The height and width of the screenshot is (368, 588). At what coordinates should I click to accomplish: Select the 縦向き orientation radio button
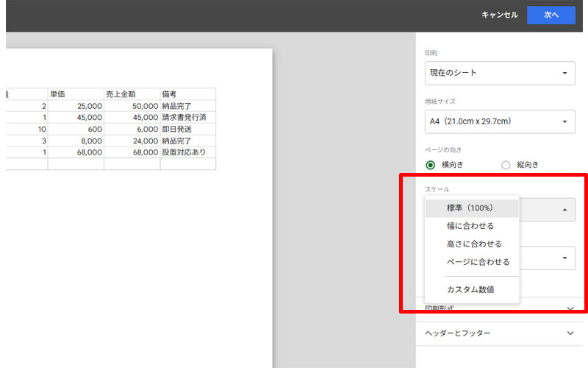(x=506, y=165)
